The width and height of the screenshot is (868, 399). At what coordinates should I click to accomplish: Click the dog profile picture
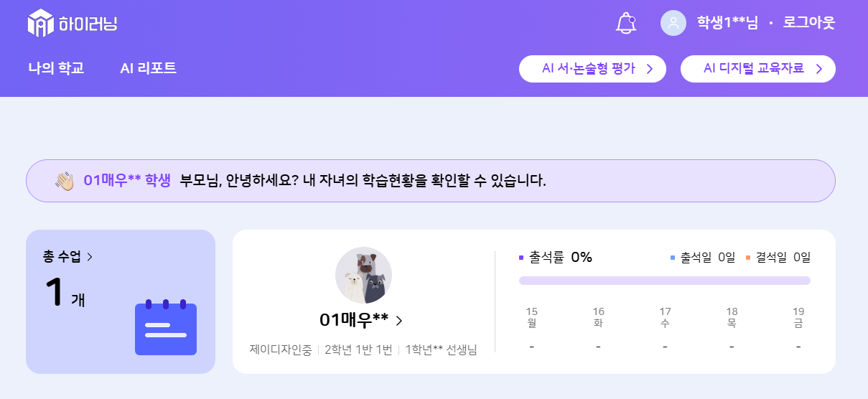363,276
